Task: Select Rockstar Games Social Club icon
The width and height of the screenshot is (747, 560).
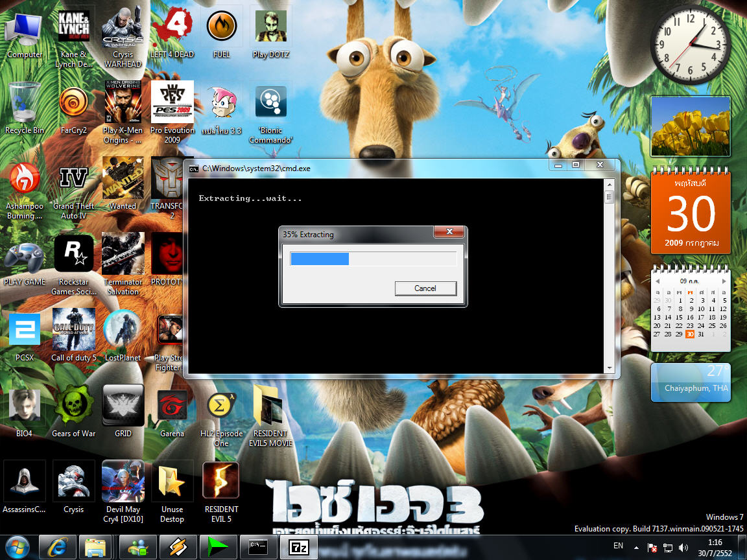Action: click(73, 264)
